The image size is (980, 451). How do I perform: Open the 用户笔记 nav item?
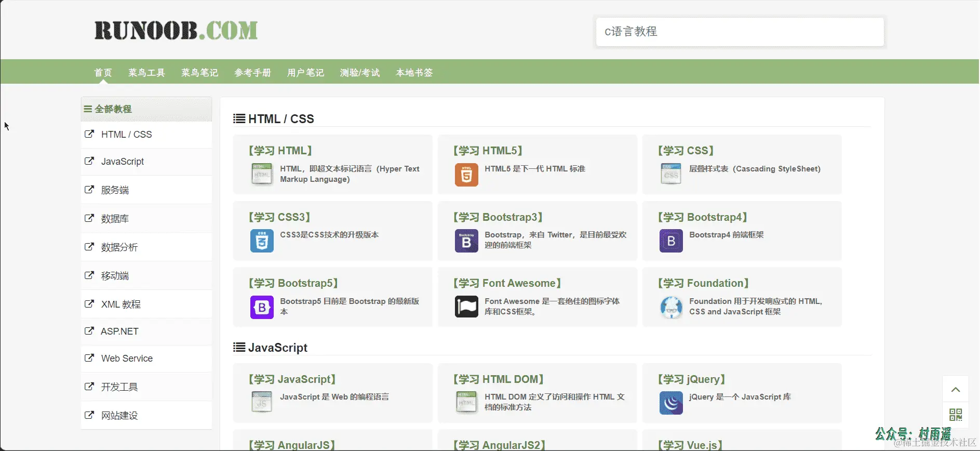point(305,72)
